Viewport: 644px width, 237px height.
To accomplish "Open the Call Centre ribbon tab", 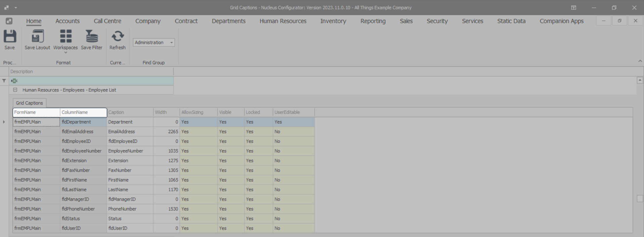I will pyautogui.click(x=108, y=21).
